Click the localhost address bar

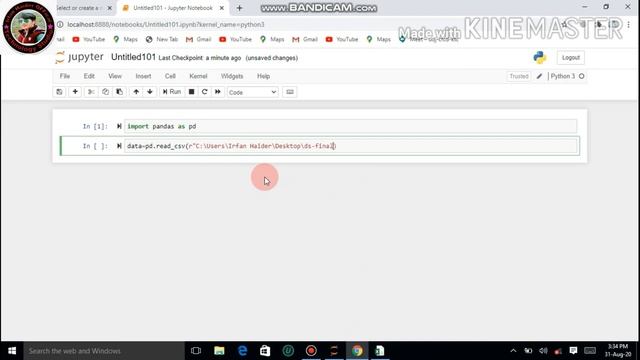[166, 25]
